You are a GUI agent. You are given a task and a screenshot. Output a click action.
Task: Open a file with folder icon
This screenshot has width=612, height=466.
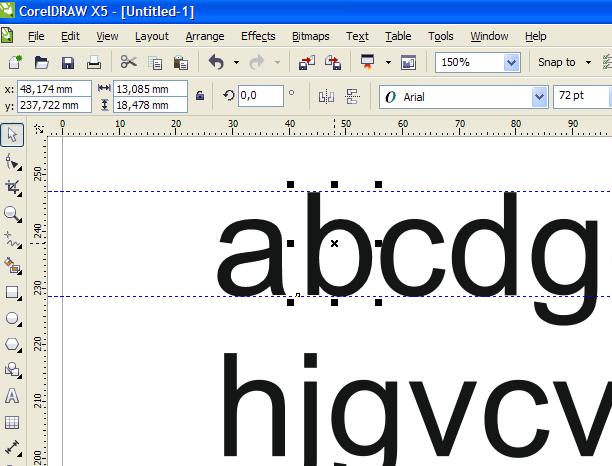[x=41, y=62]
